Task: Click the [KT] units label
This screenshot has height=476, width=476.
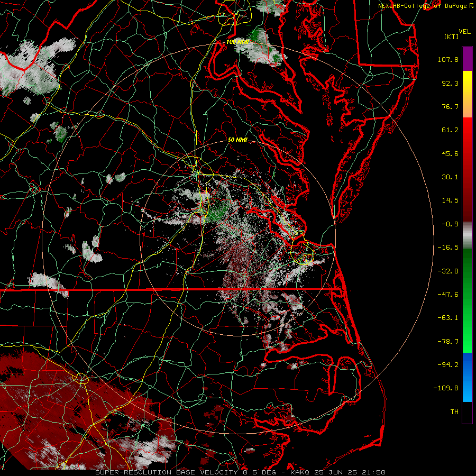Action: (451, 36)
